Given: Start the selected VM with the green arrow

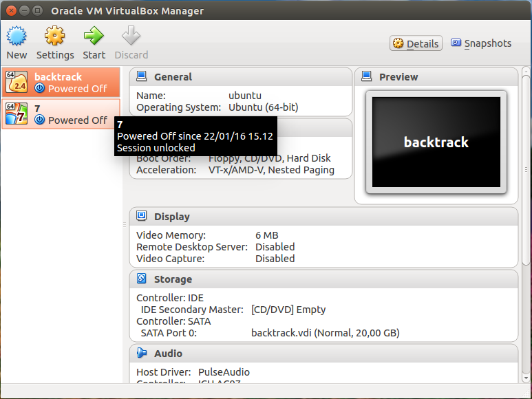Looking at the screenshot, I should pos(94,36).
